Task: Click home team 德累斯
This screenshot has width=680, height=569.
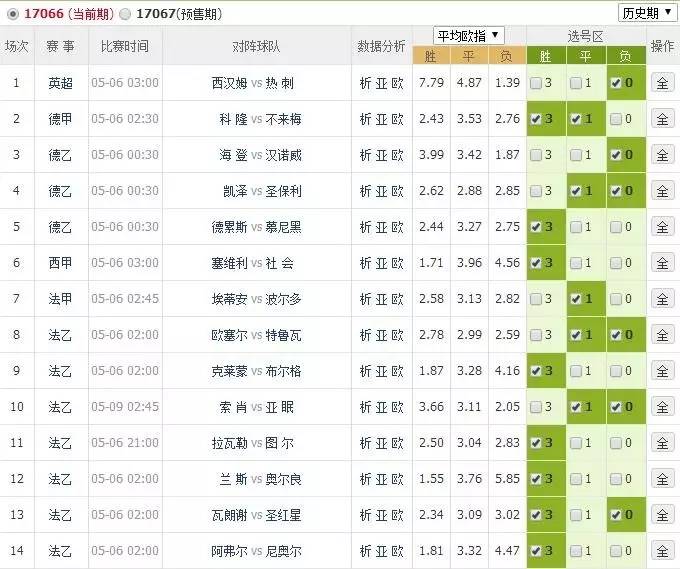Action: [229, 227]
